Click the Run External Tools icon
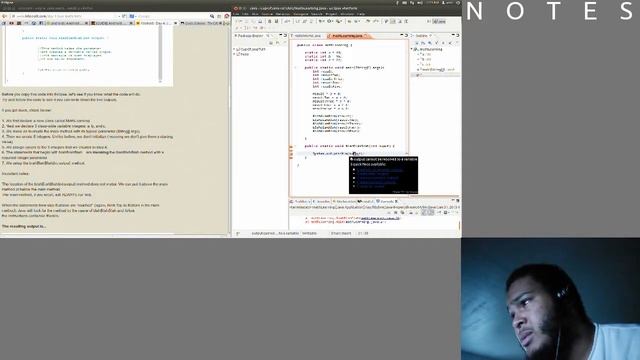The image size is (640, 360). pos(339,21)
